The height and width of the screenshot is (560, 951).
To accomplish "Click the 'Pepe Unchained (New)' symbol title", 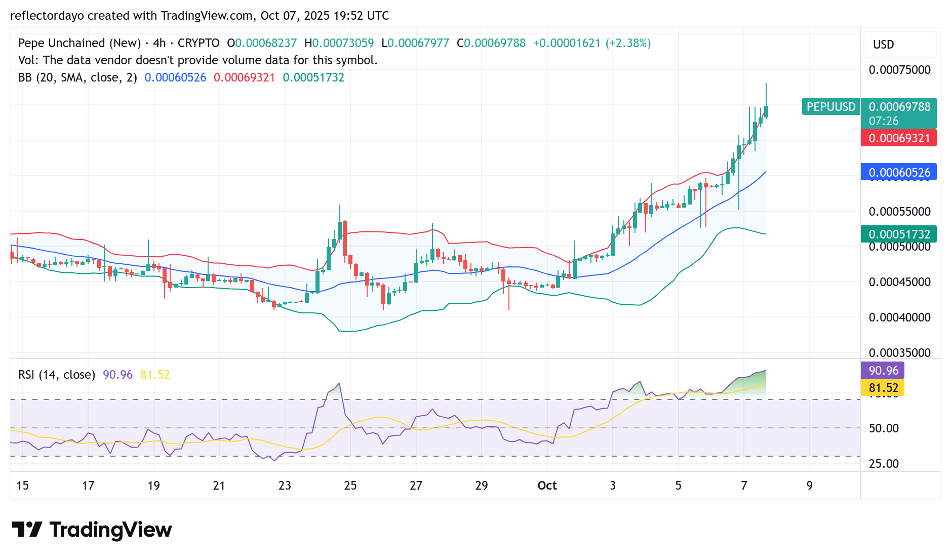I will tap(80, 43).
